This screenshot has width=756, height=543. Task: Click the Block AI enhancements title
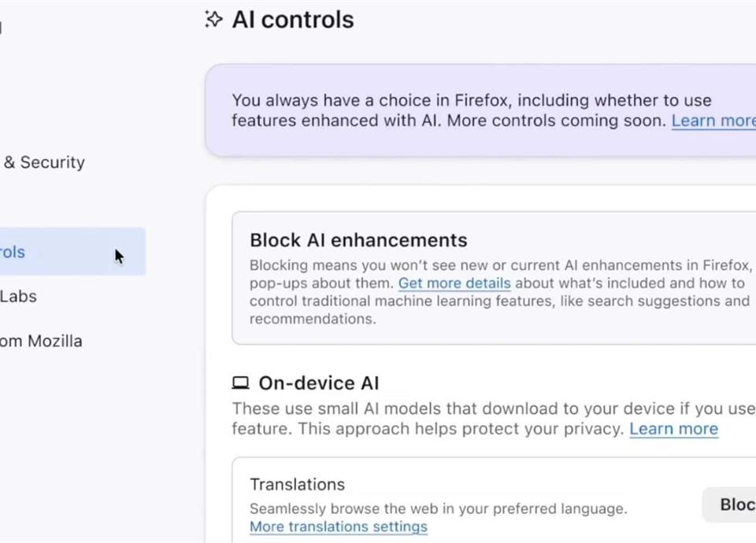(x=358, y=241)
